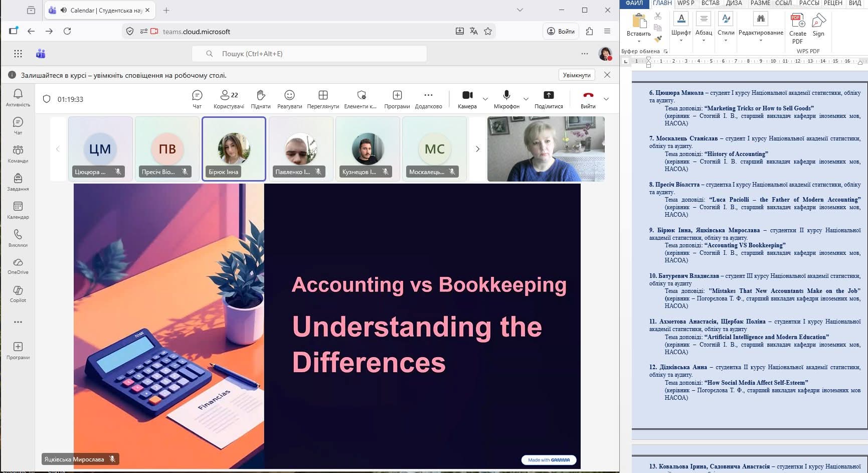Open the ФАЙЛ menu tab
This screenshot has width=868, height=473.
[x=634, y=4]
